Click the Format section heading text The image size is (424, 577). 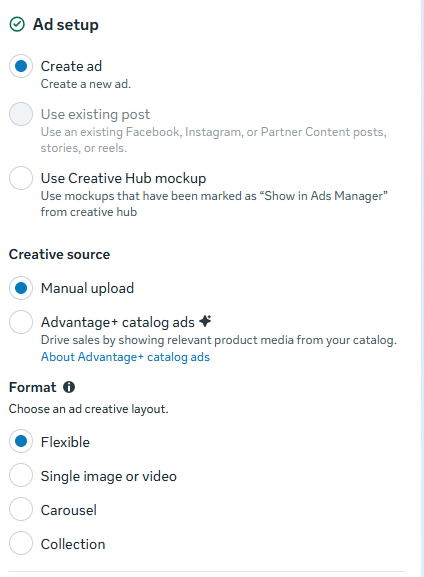click(32, 387)
